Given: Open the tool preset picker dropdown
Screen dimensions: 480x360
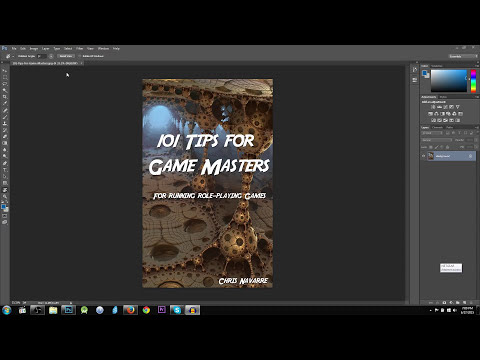Looking at the screenshot, I should tap(13, 56).
